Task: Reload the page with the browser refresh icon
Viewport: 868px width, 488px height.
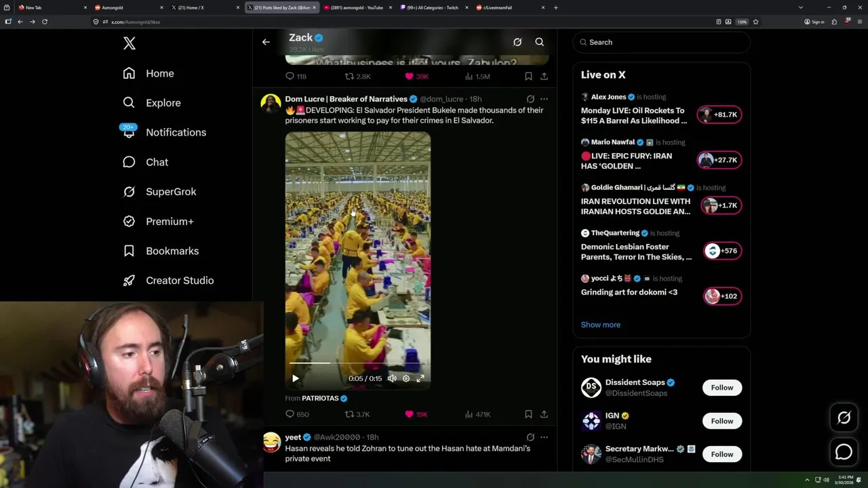Action: [x=45, y=22]
